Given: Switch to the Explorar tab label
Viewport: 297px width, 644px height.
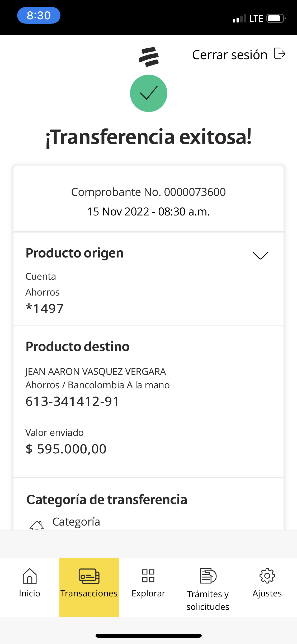Looking at the screenshot, I should 148,594.
